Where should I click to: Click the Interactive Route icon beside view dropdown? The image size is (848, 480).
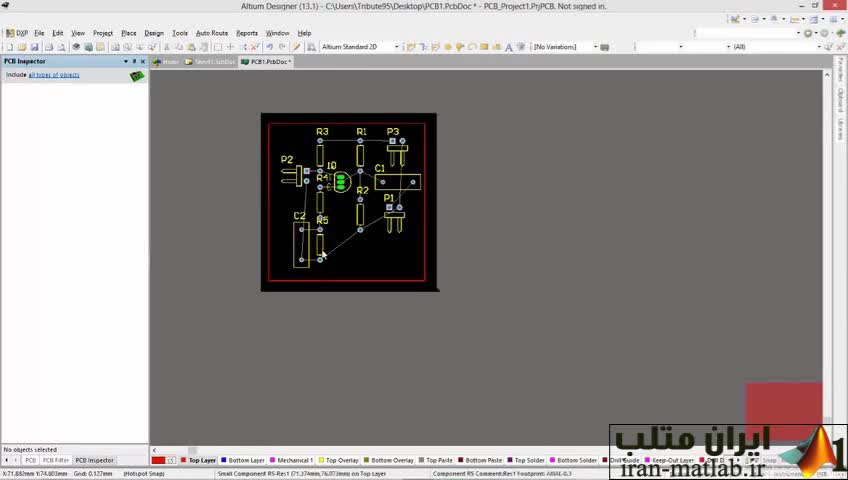(x=411, y=47)
